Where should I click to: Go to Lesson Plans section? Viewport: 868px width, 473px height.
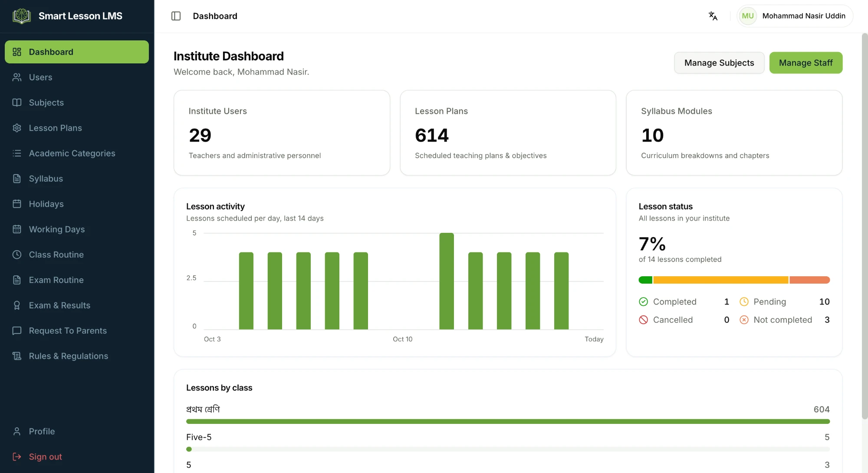pyautogui.click(x=77, y=128)
